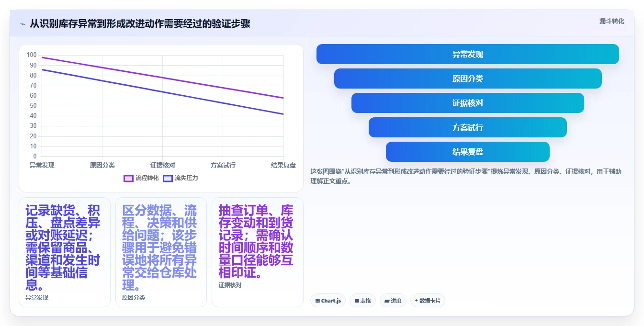Click the 表格 tag chip
644x326 pixels.
pyautogui.click(x=362, y=301)
